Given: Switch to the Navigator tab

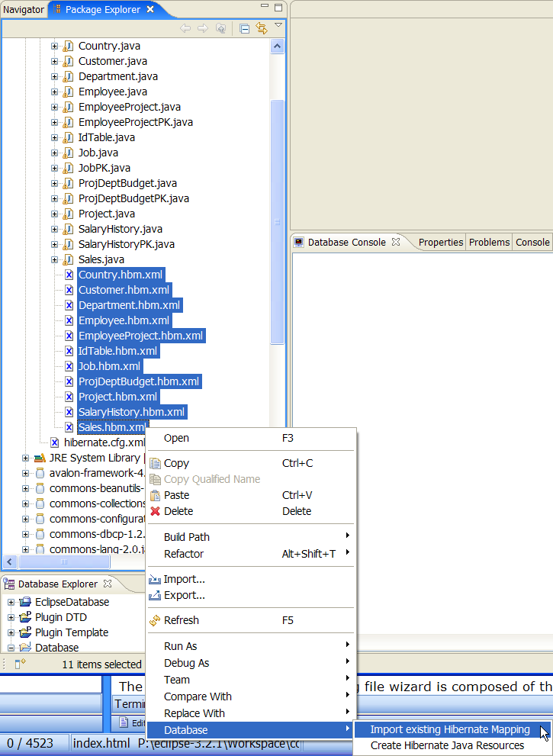Looking at the screenshot, I should [x=24, y=10].
